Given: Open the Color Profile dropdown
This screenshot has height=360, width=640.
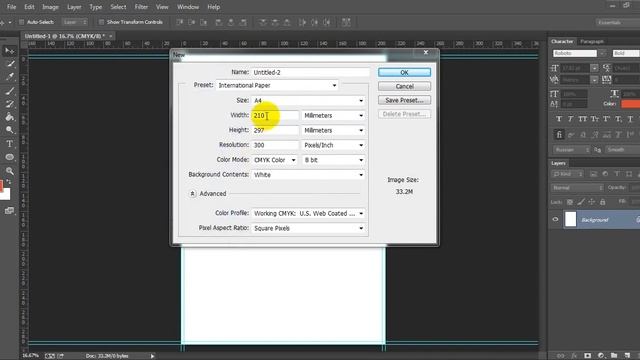Looking at the screenshot, I should tap(308, 213).
